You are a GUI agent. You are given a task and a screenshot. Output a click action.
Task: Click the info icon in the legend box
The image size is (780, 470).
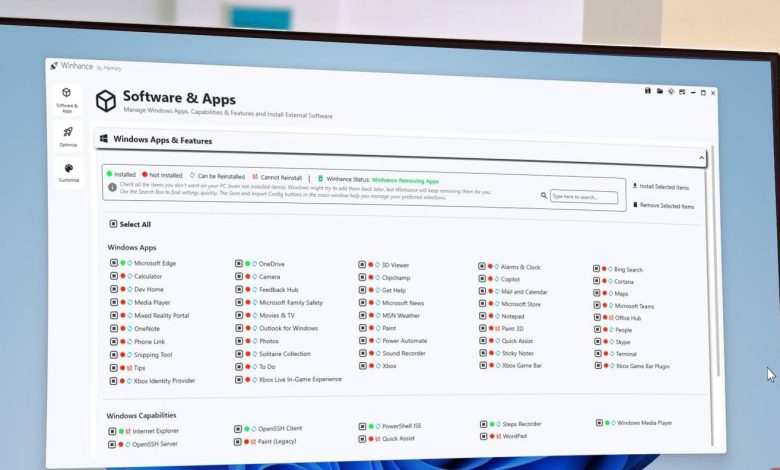pos(112,186)
